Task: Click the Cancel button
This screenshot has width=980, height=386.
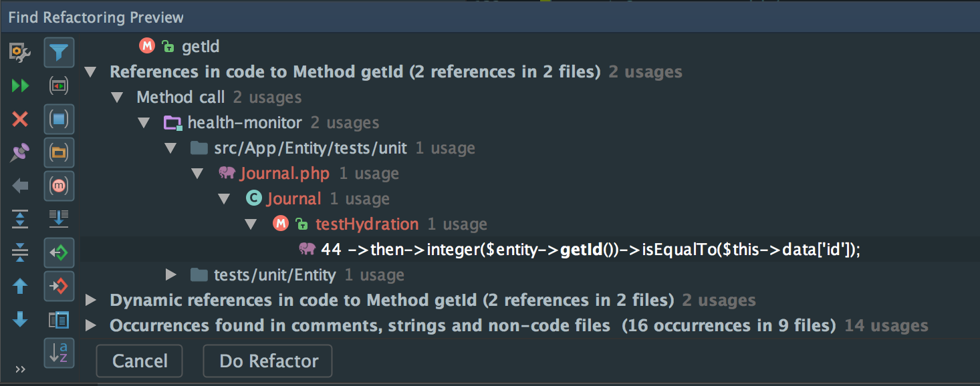Action: click(140, 361)
